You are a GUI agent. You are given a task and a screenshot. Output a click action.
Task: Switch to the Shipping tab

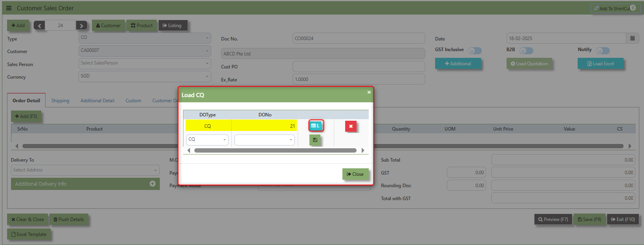click(x=60, y=101)
